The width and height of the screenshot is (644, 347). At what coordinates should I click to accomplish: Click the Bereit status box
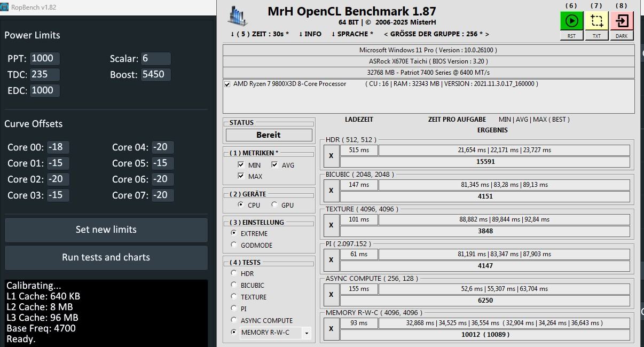pos(269,135)
